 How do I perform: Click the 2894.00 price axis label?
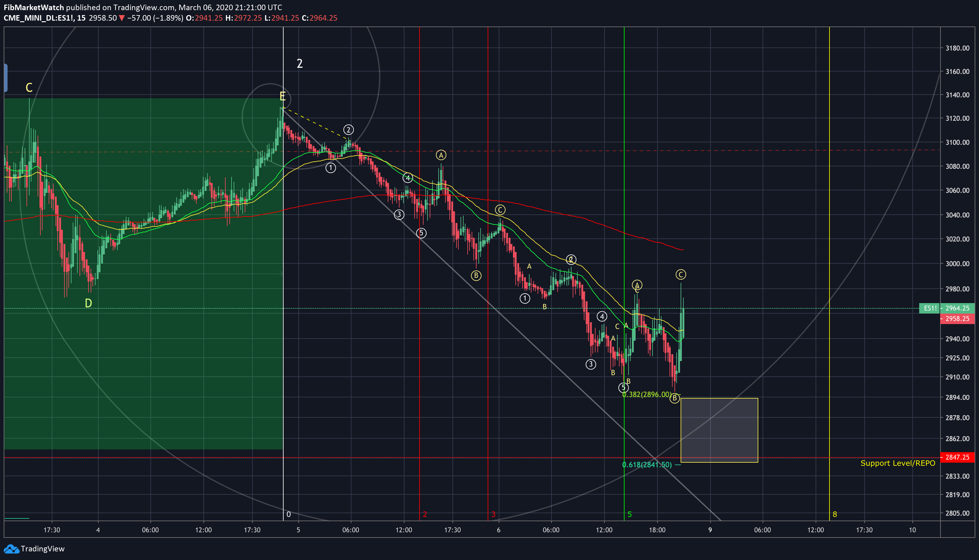click(x=957, y=398)
